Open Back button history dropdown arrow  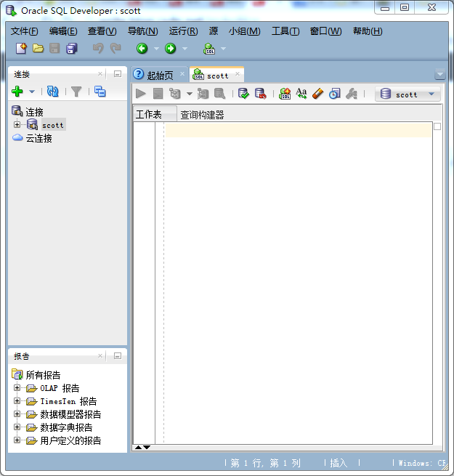click(156, 49)
